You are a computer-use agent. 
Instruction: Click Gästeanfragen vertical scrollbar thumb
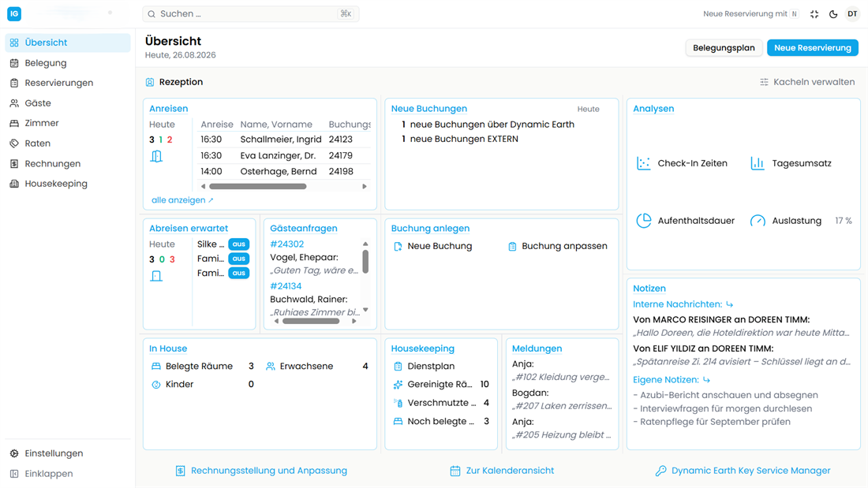[365, 262]
